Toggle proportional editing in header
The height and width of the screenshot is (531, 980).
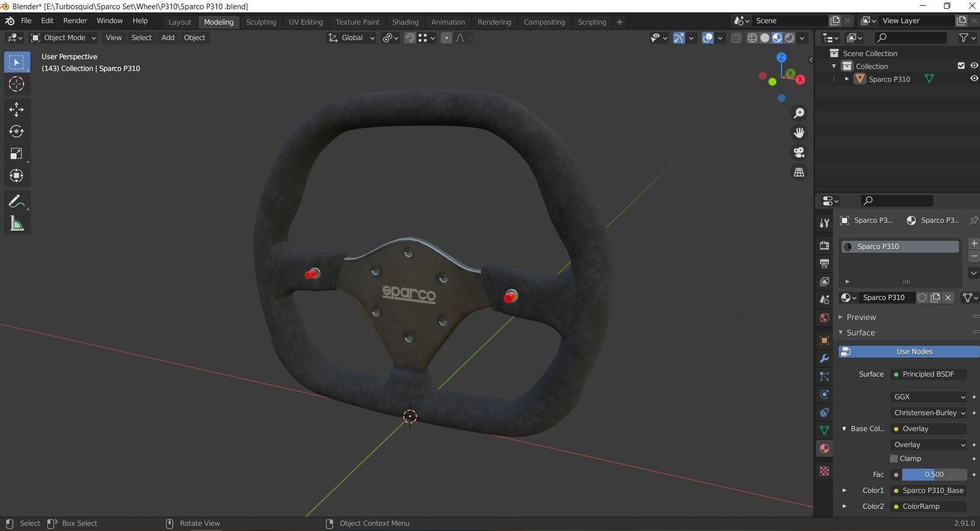tap(446, 38)
